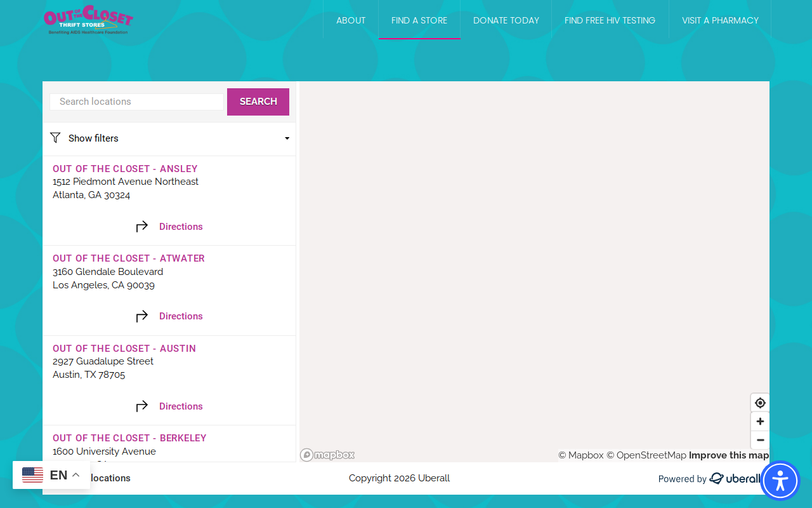Viewport: 812px width, 508px height.
Task: Locate me with the geolocation button
Action: 760,403
